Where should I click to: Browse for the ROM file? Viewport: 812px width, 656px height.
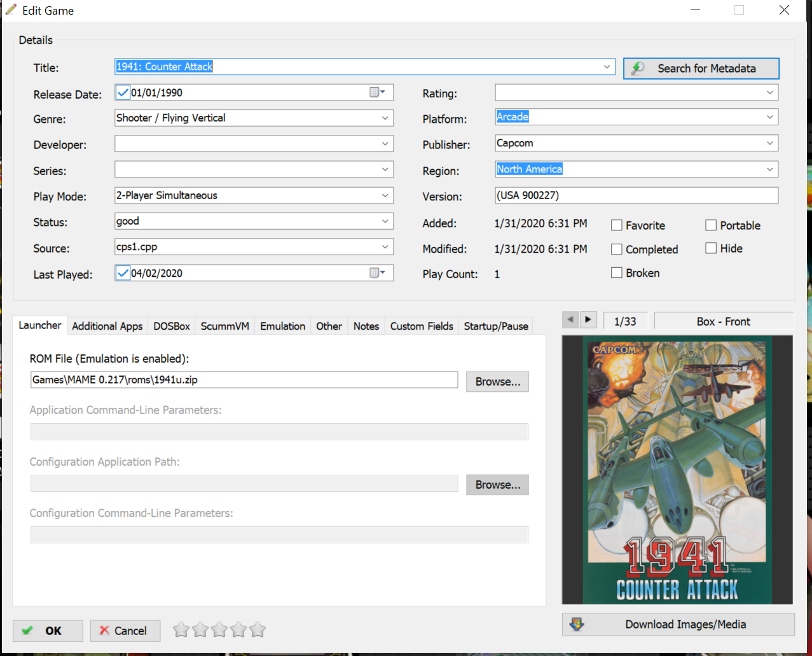(498, 382)
